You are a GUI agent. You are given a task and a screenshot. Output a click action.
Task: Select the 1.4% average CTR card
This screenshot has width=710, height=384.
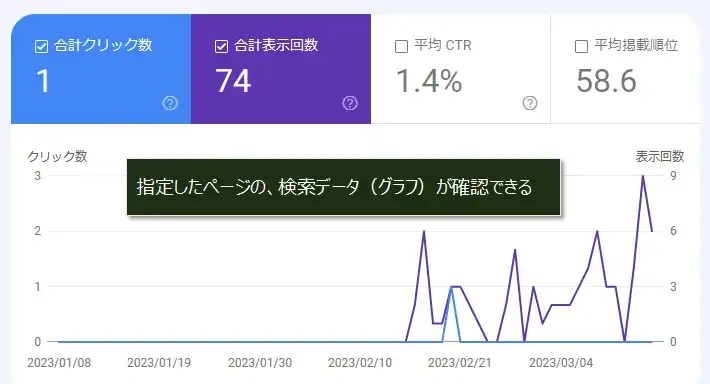(461, 69)
